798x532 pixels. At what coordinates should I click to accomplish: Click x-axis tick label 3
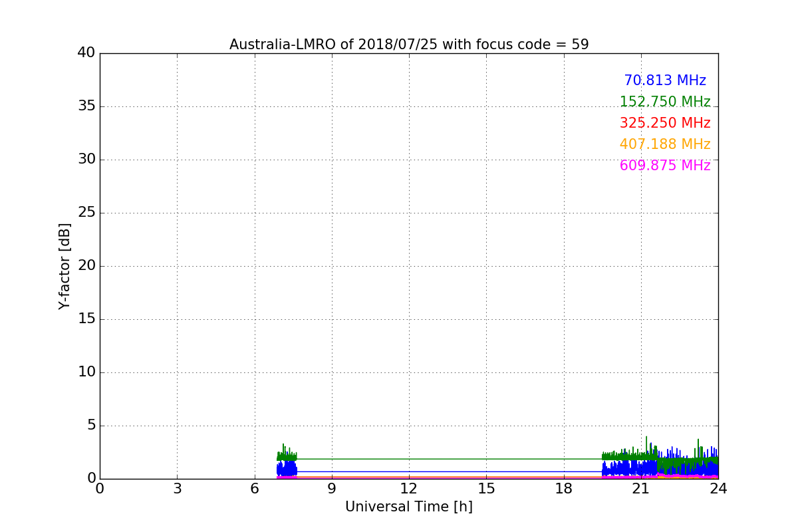177,489
